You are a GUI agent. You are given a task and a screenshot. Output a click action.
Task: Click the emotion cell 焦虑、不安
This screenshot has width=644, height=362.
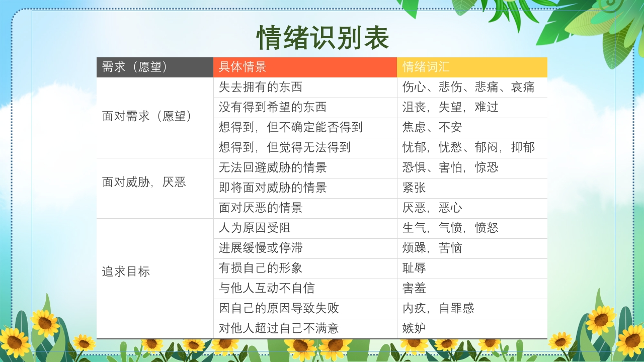[471, 128]
